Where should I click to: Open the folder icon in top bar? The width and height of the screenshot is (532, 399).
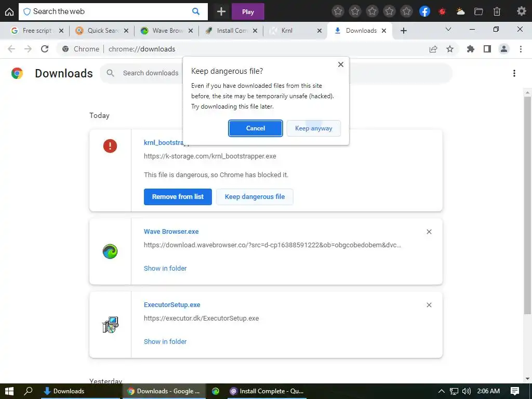(x=478, y=11)
